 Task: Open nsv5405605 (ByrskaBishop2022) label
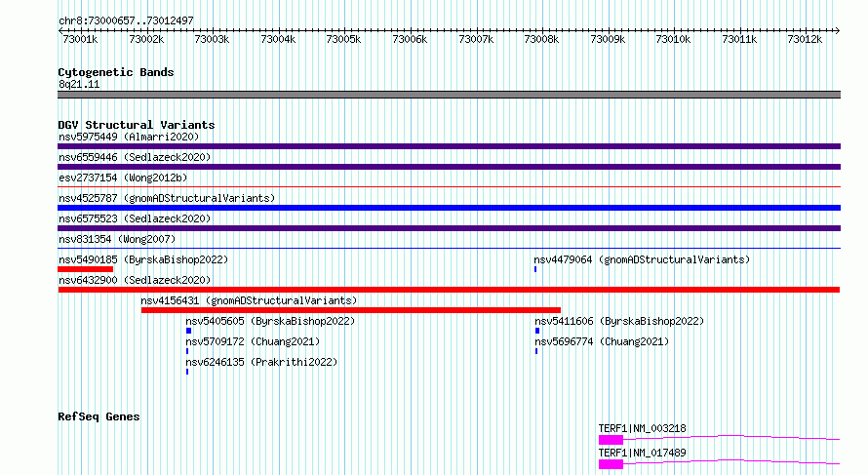coord(270,321)
